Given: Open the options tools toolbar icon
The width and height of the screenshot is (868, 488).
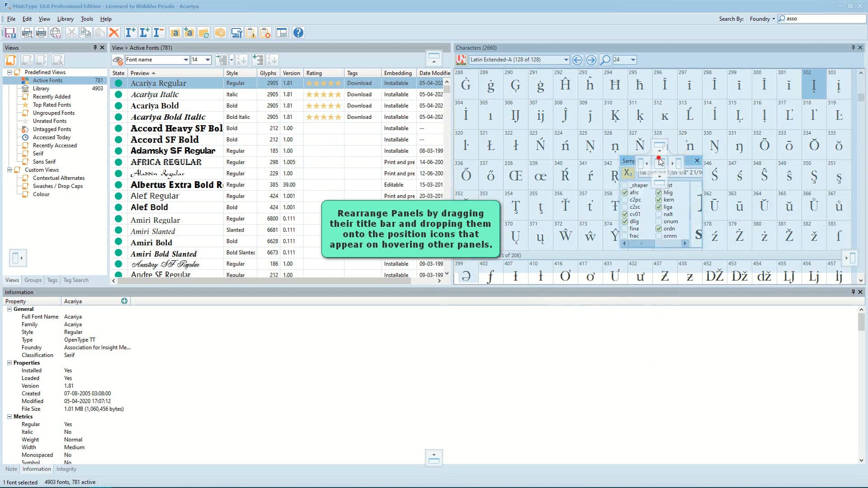Looking at the screenshot, I should tap(236, 33).
